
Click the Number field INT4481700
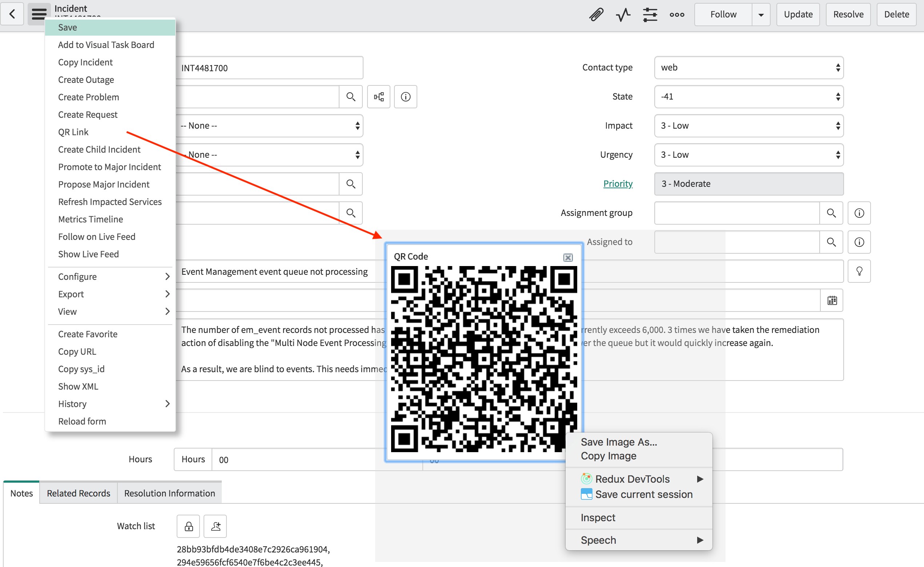click(x=269, y=68)
